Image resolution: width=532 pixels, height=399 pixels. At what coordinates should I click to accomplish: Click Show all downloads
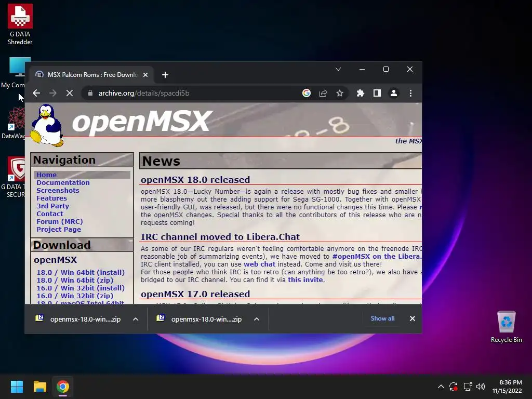382,318
